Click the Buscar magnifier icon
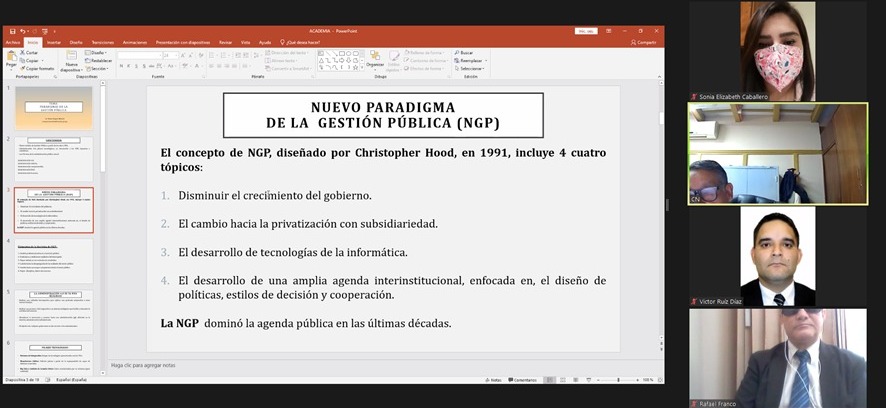The height and width of the screenshot is (408, 886). (457, 53)
